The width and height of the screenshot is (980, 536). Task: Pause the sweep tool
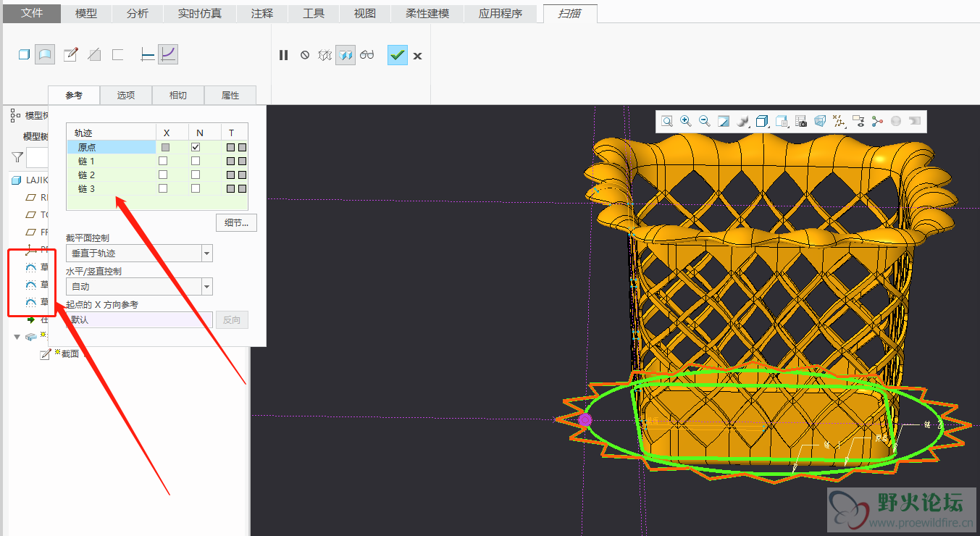point(284,55)
